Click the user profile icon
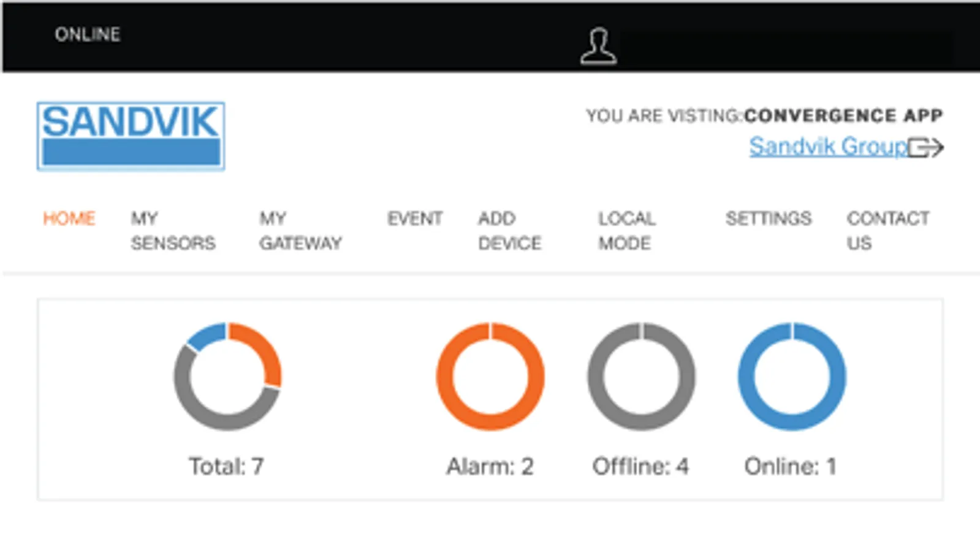The width and height of the screenshot is (980, 552). (599, 46)
